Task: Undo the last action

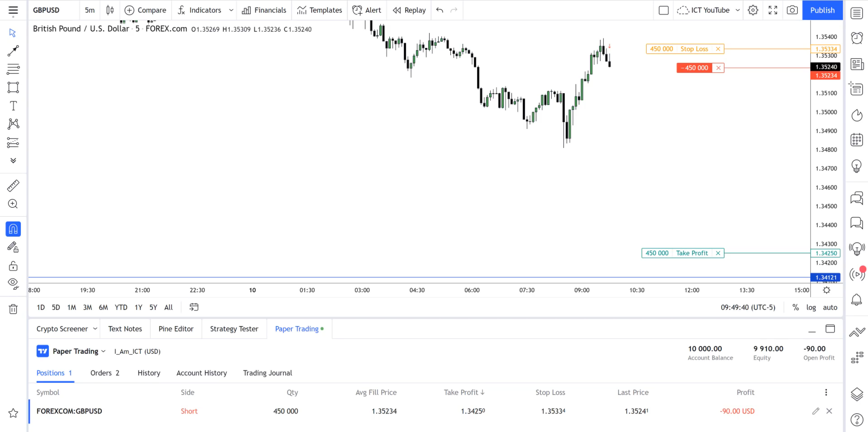Action: pyautogui.click(x=439, y=10)
